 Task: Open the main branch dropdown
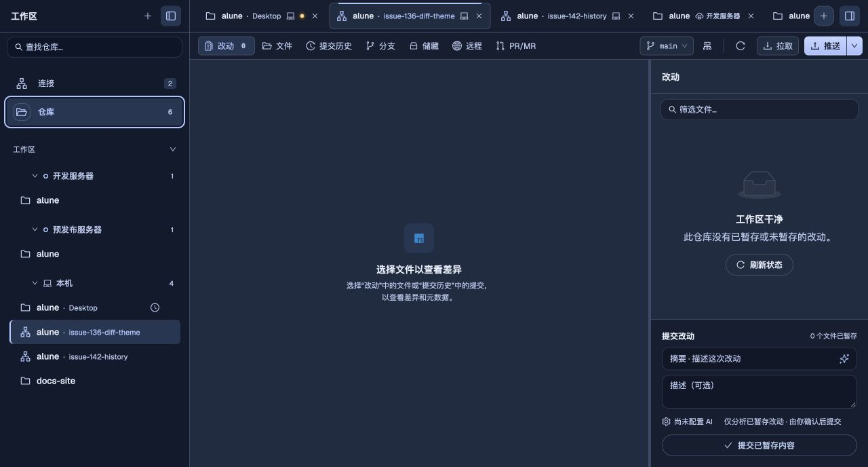[x=667, y=46]
